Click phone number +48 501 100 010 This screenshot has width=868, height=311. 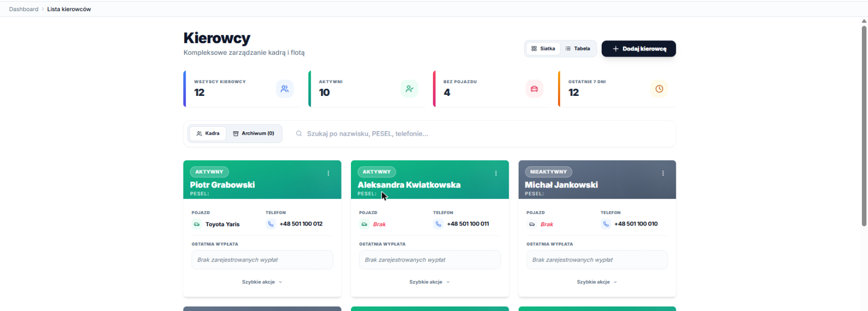636,224
